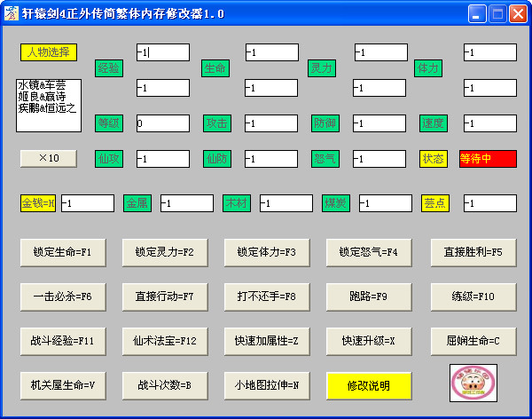Viewport: 532px width, 419px height.
Task: Click the green 速度 label
Action: (434, 123)
